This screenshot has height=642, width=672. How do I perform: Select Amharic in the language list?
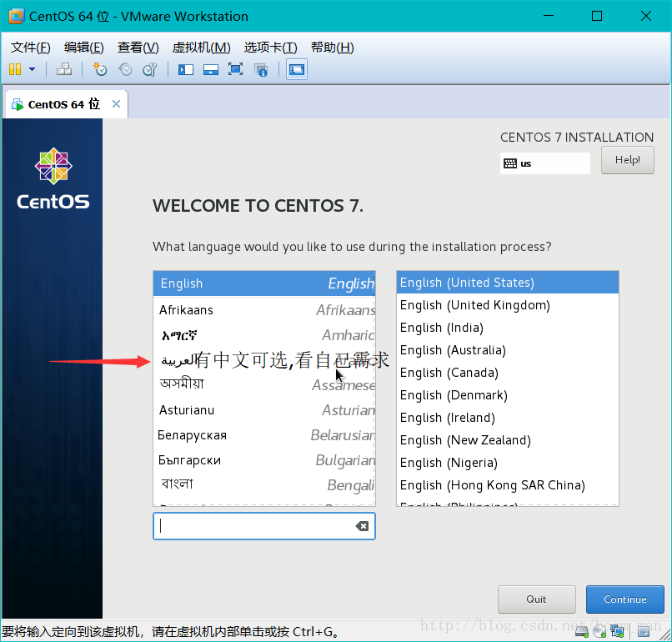[264, 334]
